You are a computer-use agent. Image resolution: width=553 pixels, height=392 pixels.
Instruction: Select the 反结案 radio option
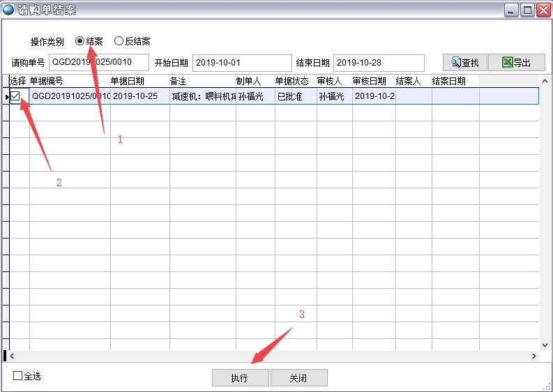click(119, 41)
